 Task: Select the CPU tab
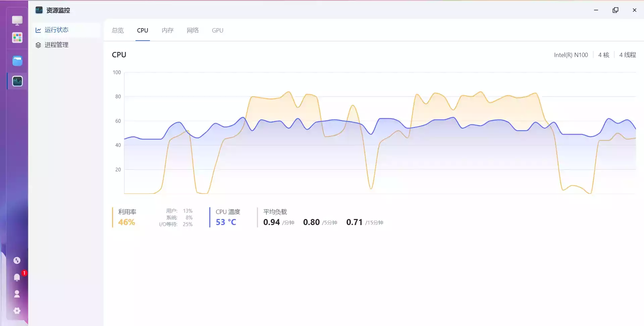(x=143, y=30)
